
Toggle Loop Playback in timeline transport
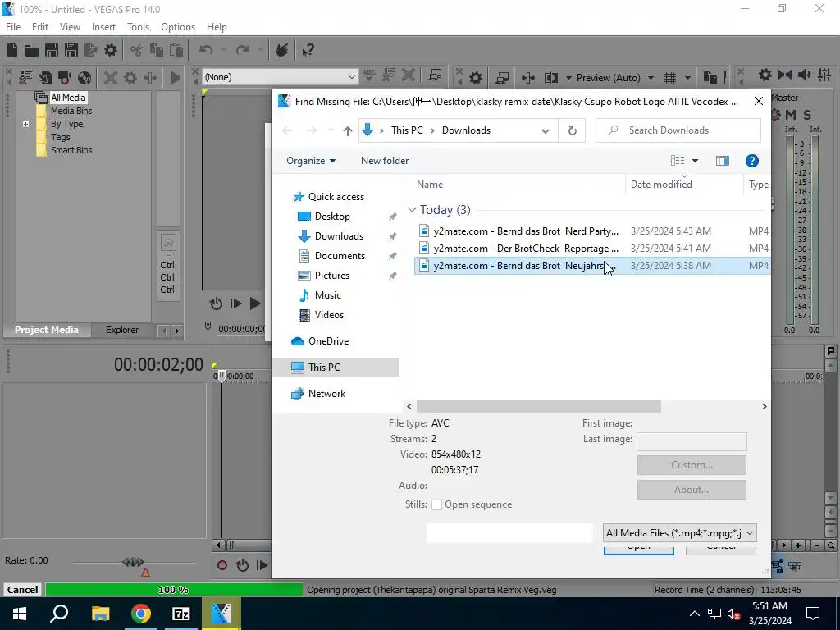click(x=242, y=565)
